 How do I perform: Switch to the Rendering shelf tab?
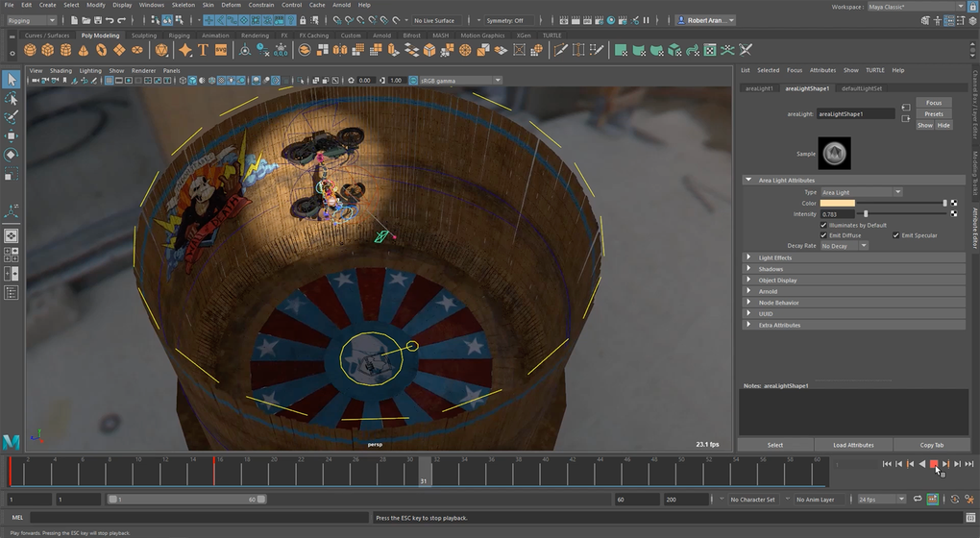pos(255,36)
